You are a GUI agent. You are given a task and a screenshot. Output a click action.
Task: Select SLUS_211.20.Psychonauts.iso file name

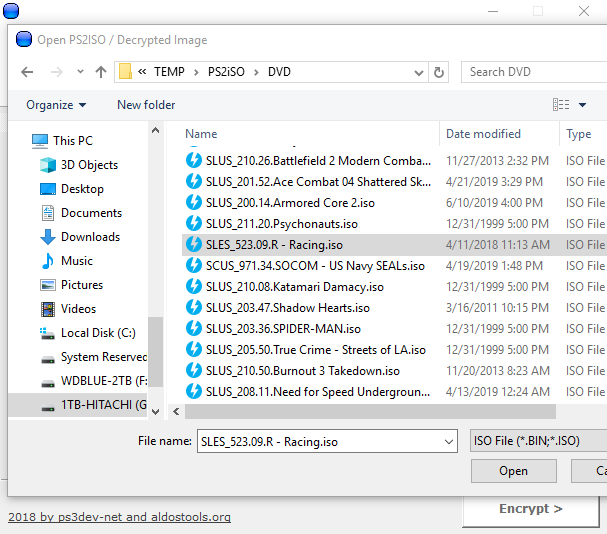282,224
